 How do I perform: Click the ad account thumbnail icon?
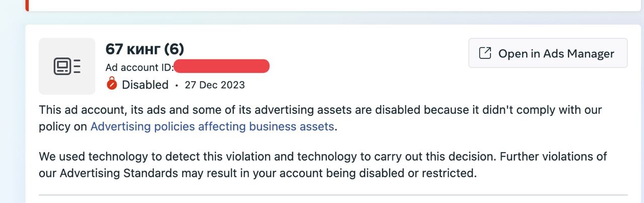pyautogui.click(x=67, y=66)
